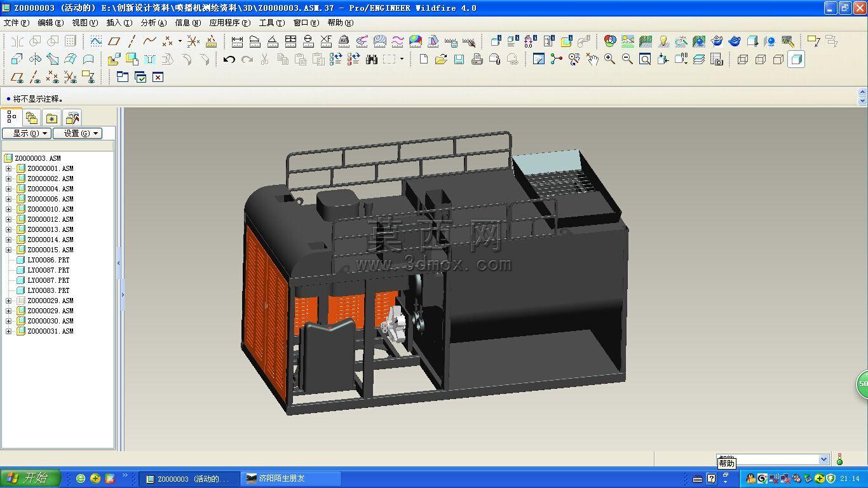Open the 视图(V) menu
Screen dimensions: 868x488
point(85,22)
